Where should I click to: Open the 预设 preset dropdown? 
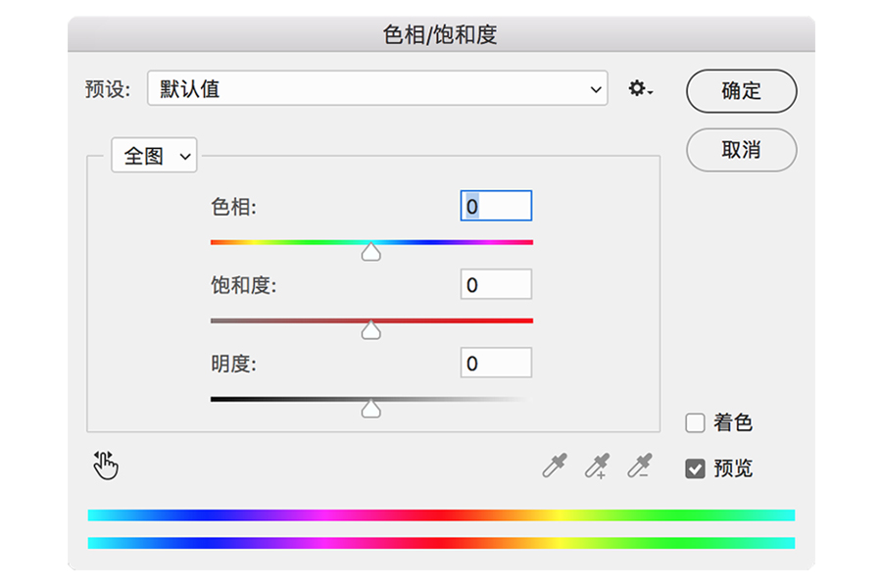pyautogui.click(x=377, y=89)
